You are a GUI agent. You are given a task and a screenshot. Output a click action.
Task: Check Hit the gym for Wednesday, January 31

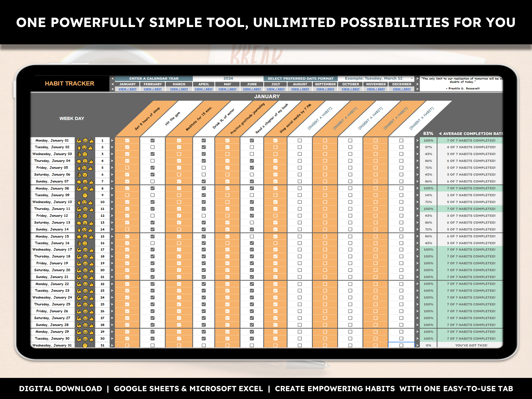coord(153,345)
